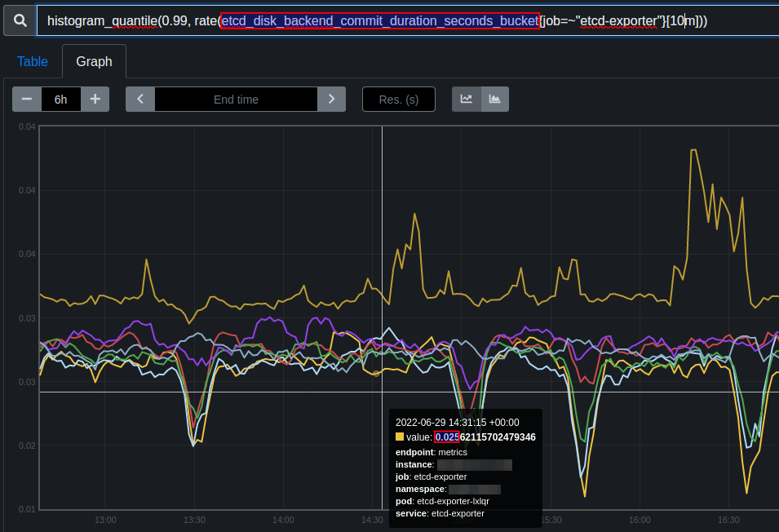The height and width of the screenshot is (532, 779).
Task: Click into the PromQL expression input
Action: pyautogui.click(x=407, y=21)
